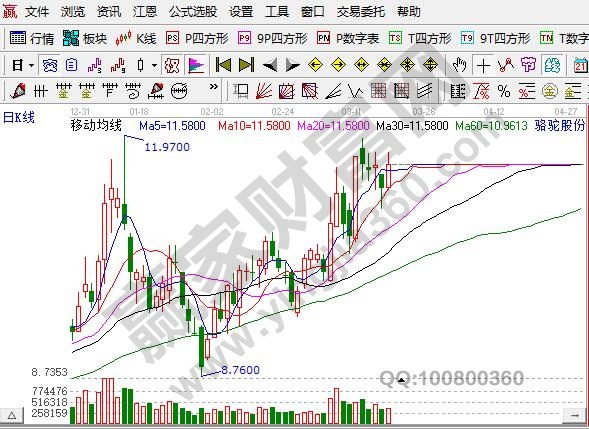This screenshot has height=429, width=589.
Task: Jump to first bar with olive arrow
Action: click(x=223, y=65)
